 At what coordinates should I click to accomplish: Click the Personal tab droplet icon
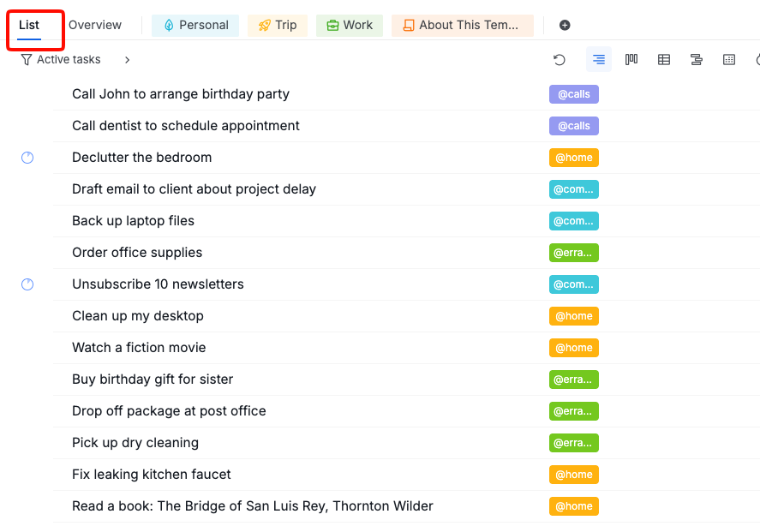(169, 25)
